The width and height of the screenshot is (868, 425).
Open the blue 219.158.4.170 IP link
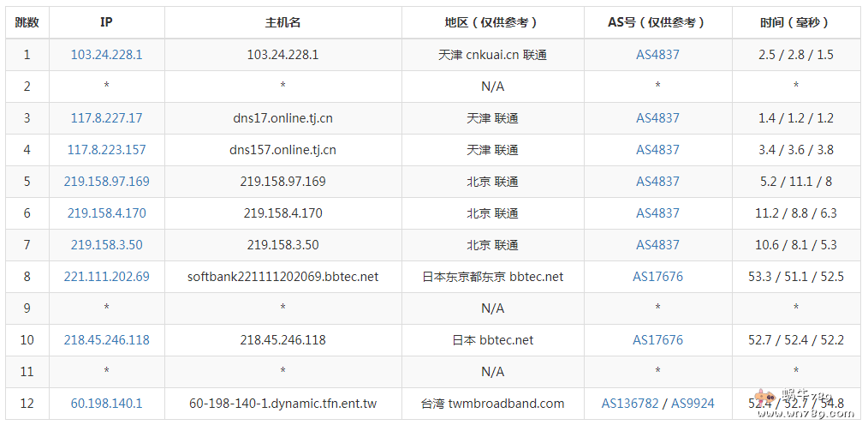click(106, 213)
